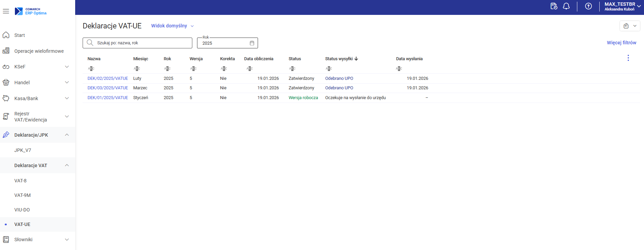Click the help question mark icon
The height and width of the screenshot is (250, 644).
(x=588, y=6)
